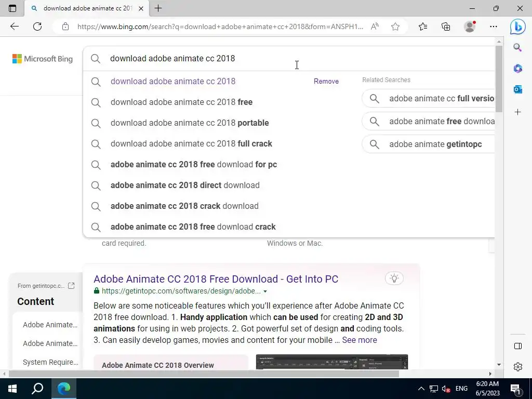This screenshot has width=532, height=399.
Task: Click the search box magnifier icon
Action: pos(96,59)
